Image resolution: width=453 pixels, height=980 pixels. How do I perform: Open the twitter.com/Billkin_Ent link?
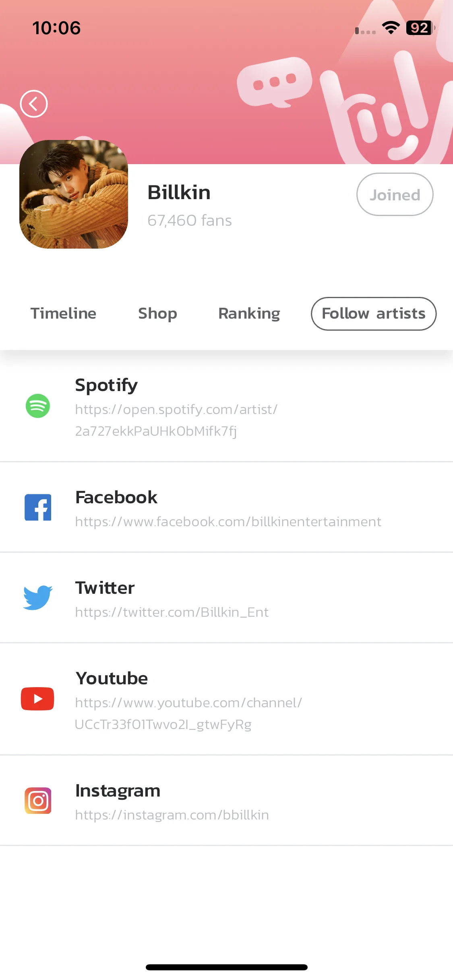[172, 612]
